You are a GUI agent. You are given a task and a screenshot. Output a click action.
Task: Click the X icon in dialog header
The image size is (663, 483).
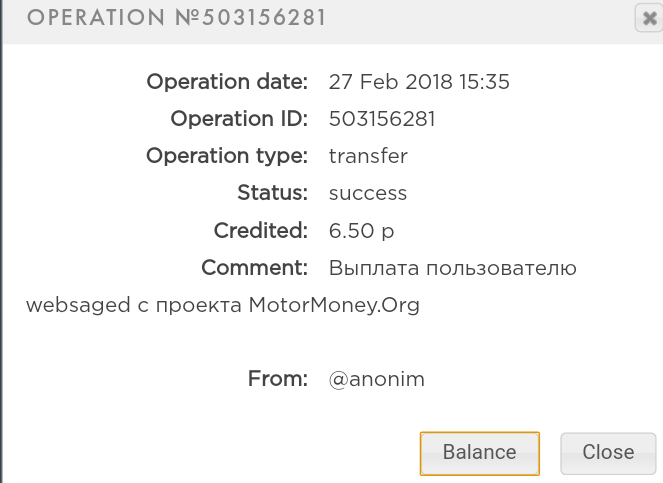[x=647, y=18]
